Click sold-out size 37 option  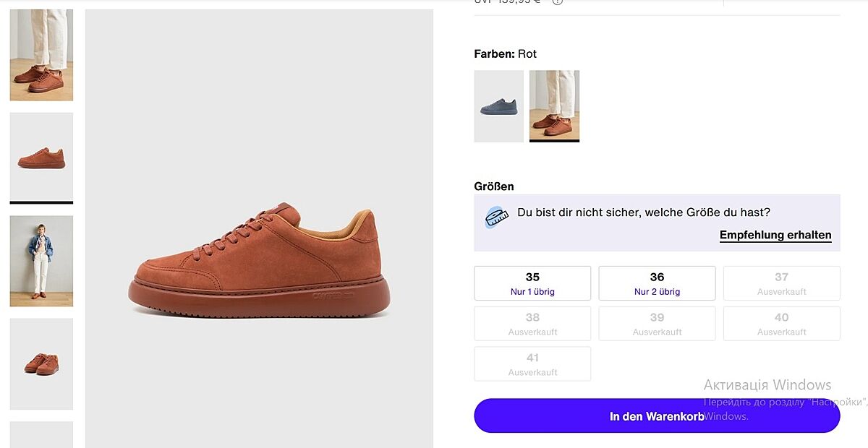click(x=781, y=283)
